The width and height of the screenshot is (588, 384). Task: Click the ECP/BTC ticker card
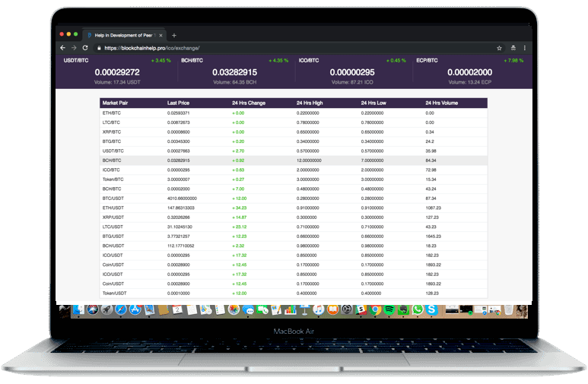coord(470,71)
